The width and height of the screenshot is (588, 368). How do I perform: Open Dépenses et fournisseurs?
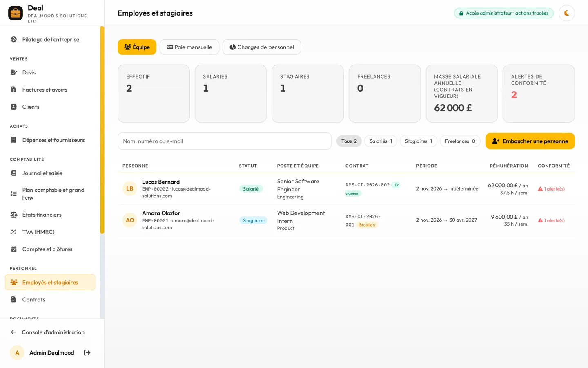pos(50,140)
